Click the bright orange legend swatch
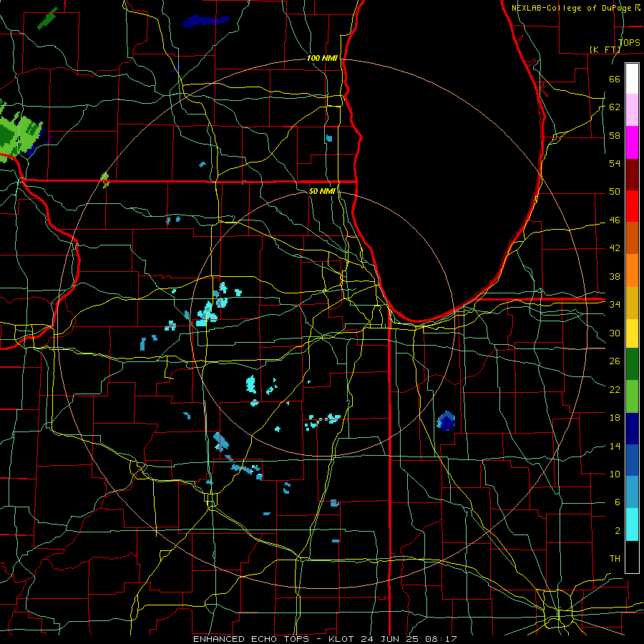Screen dimensions: 644x644 pos(632,270)
